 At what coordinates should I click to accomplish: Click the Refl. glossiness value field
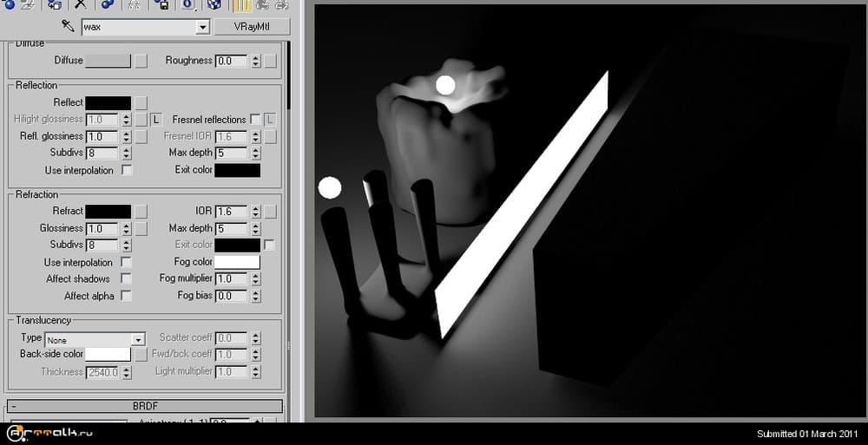click(102, 136)
